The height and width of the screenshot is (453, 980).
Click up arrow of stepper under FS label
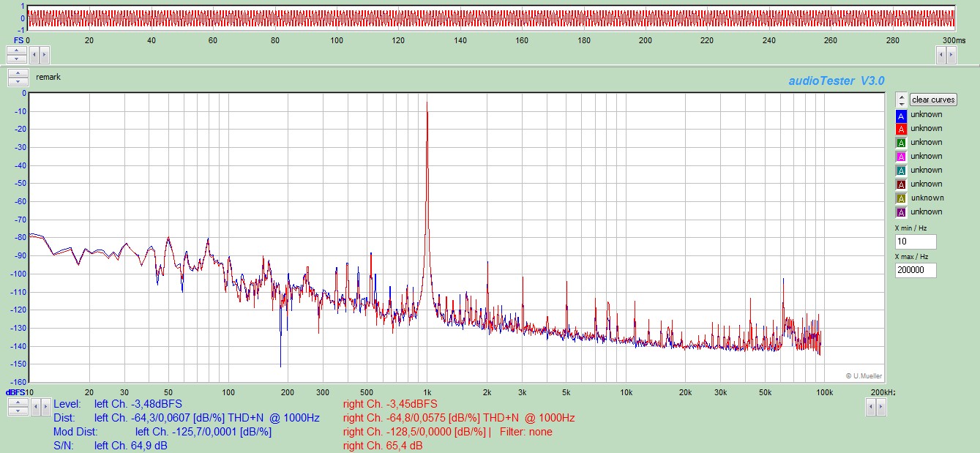[x=17, y=50]
